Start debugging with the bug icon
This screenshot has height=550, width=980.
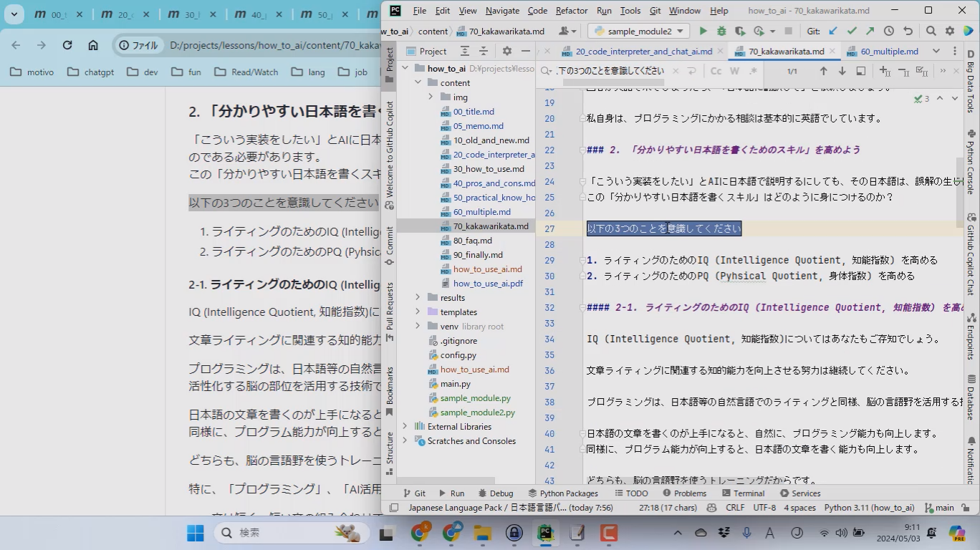721,31
